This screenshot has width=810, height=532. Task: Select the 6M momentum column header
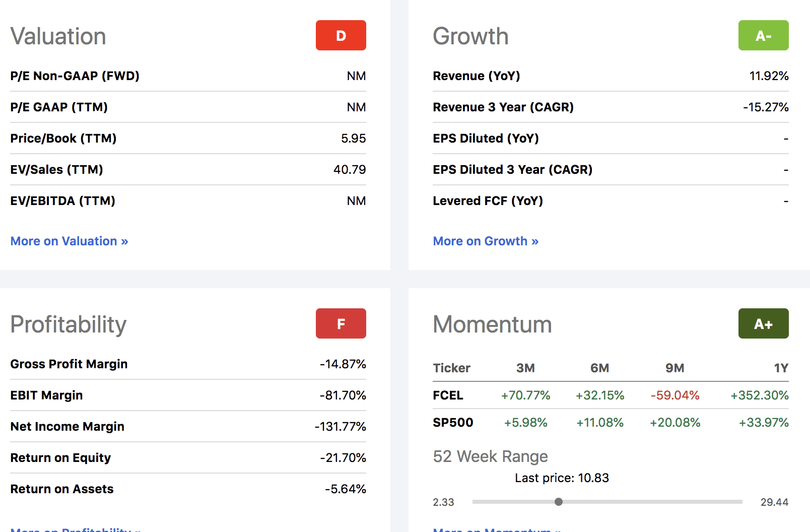[x=599, y=368]
